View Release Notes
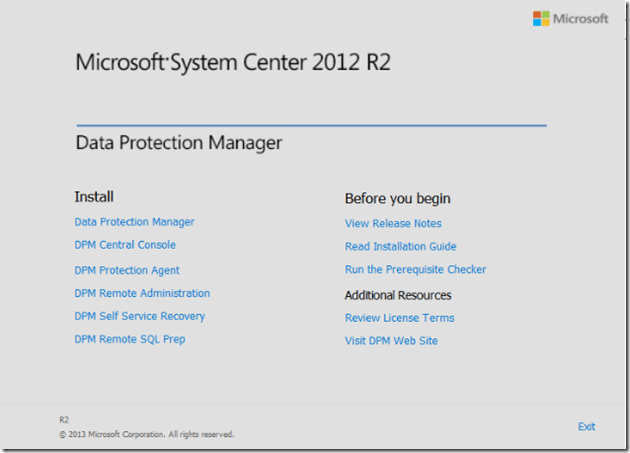The image size is (630, 453). 393,223
